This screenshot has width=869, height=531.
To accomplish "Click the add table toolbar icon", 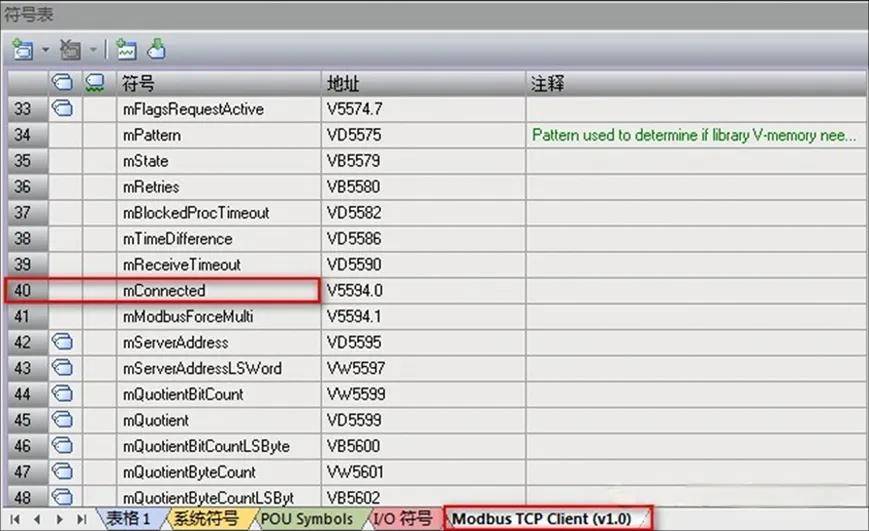I will coord(23,50).
